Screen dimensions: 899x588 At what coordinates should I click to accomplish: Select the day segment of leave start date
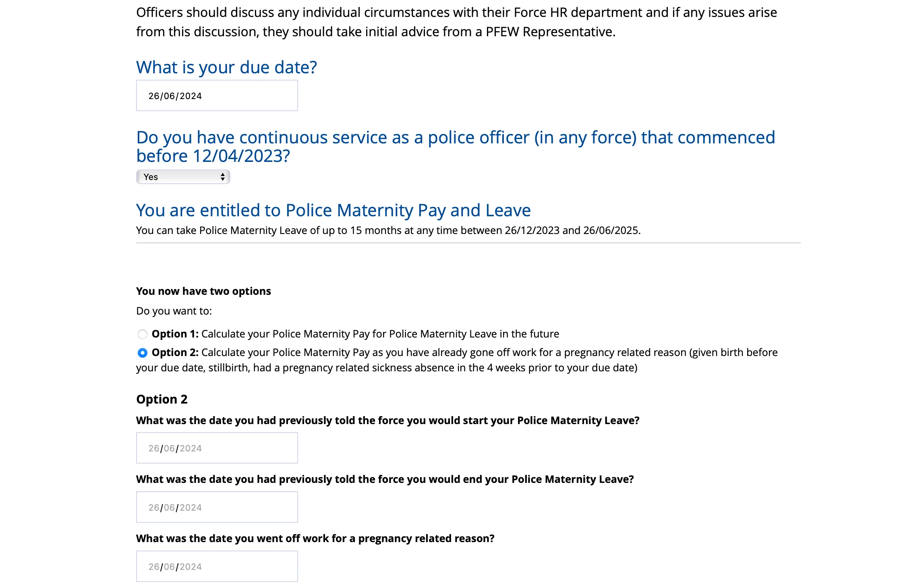[x=155, y=447]
